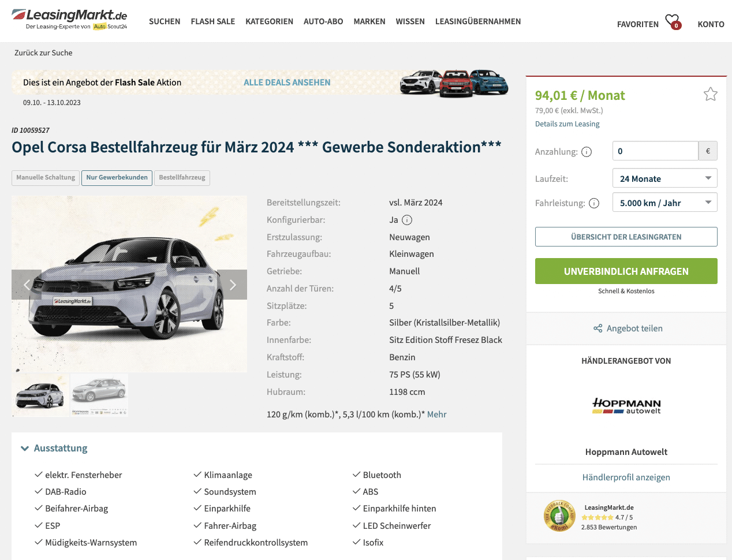Viewport: 732px width, 560px height.
Task: Open LEASINGÜBERNAHMEN menu item
Action: click(x=478, y=21)
